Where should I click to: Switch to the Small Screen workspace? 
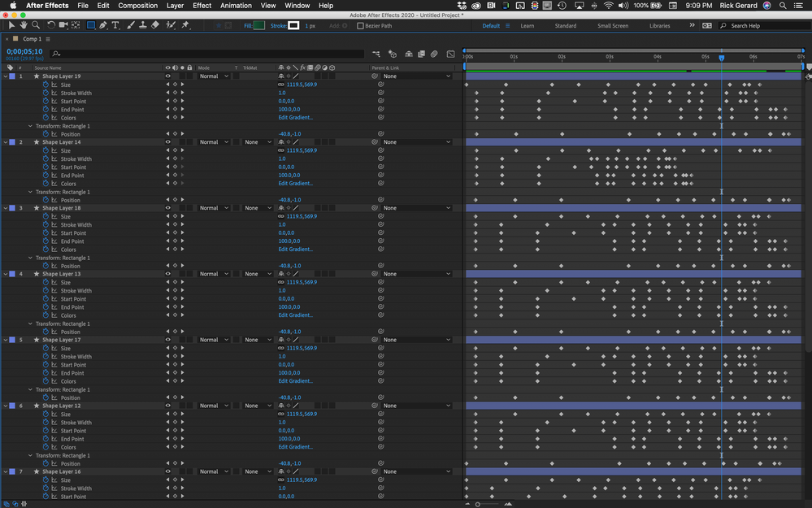point(613,25)
